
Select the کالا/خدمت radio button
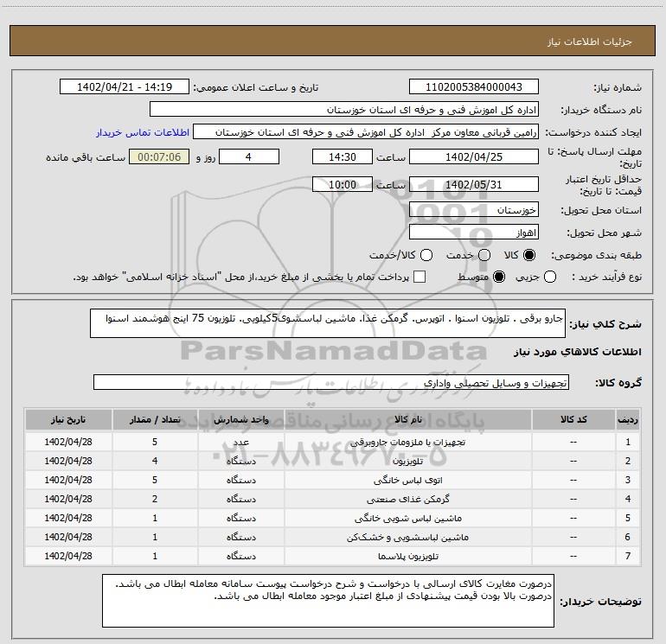[x=426, y=255]
